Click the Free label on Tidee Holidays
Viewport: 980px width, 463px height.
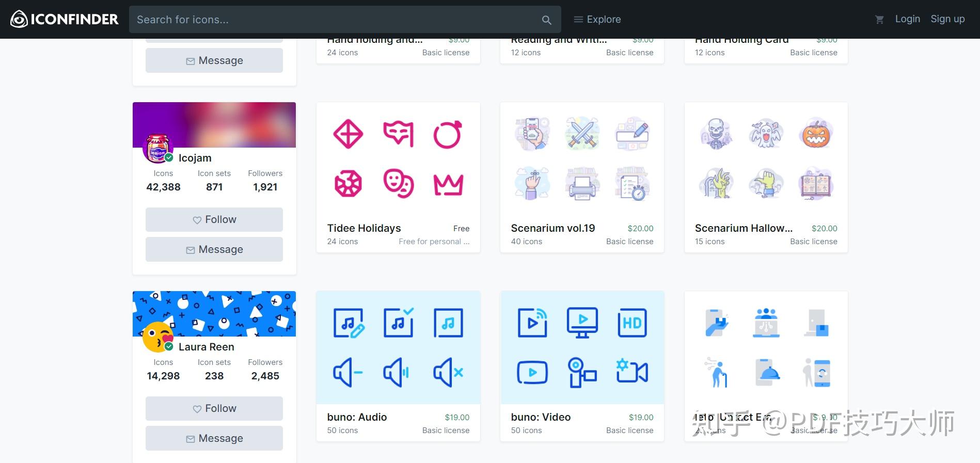click(462, 228)
